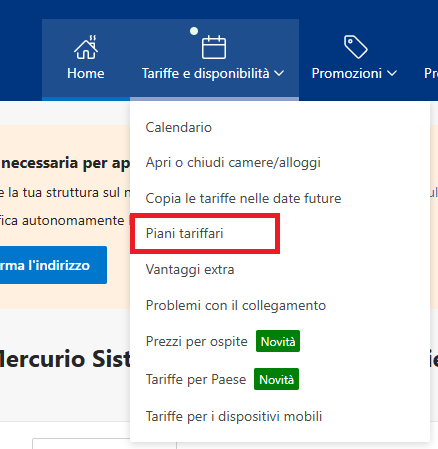Click the Promozioni navigation label

click(x=347, y=73)
